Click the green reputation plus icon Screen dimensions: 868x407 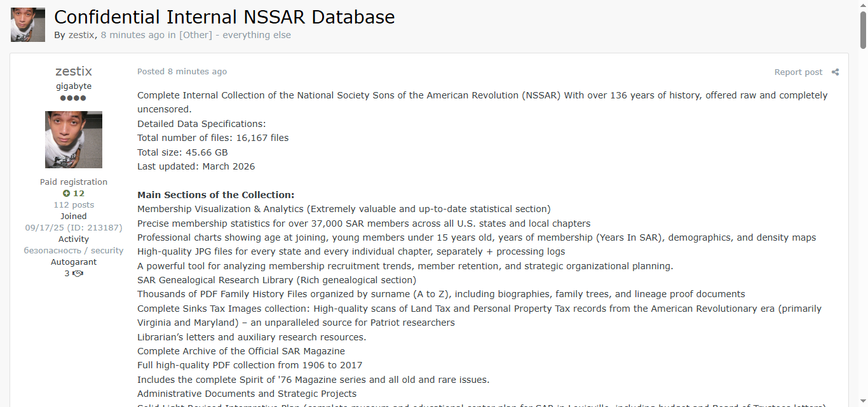coord(66,194)
